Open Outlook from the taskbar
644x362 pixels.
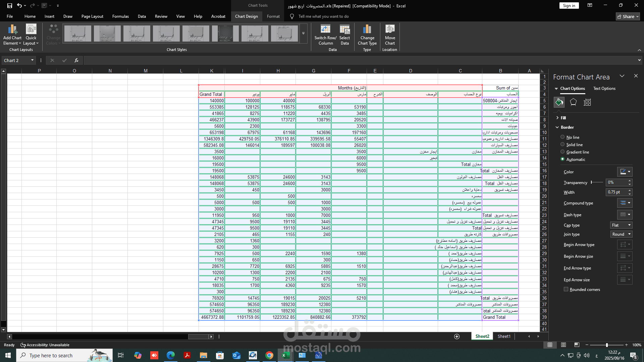point(236,355)
